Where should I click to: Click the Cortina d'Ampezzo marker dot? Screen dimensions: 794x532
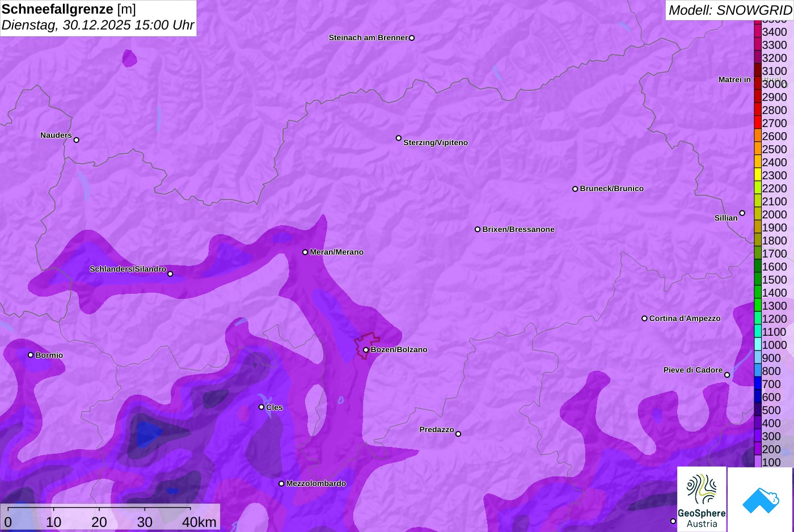(x=644, y=318)
